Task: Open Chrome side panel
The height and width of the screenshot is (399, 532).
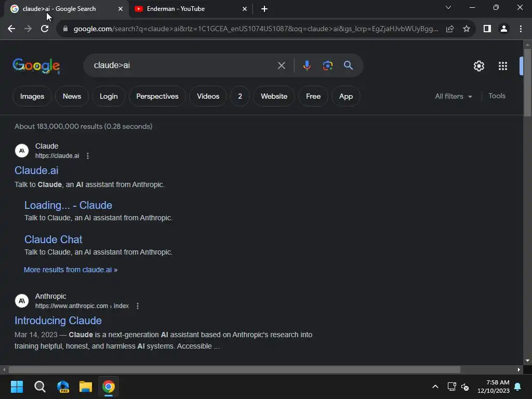Action: tap(487, 29)
